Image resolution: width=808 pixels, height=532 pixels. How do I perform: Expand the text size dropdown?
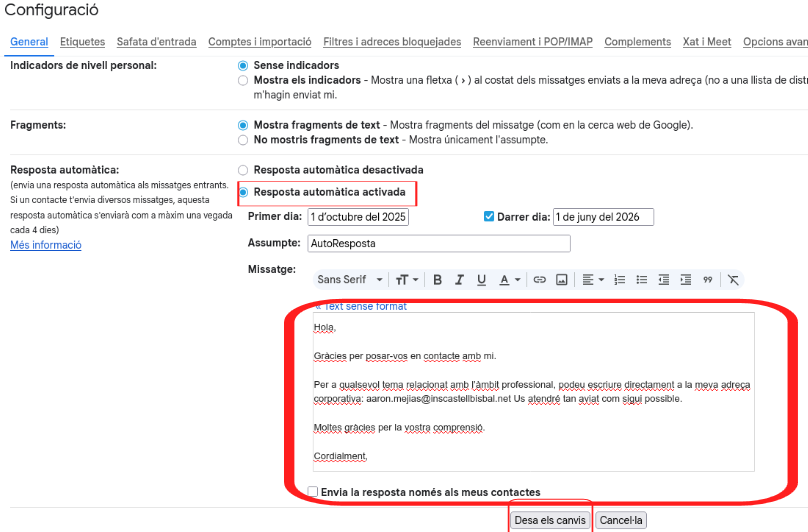pos(407,280)
